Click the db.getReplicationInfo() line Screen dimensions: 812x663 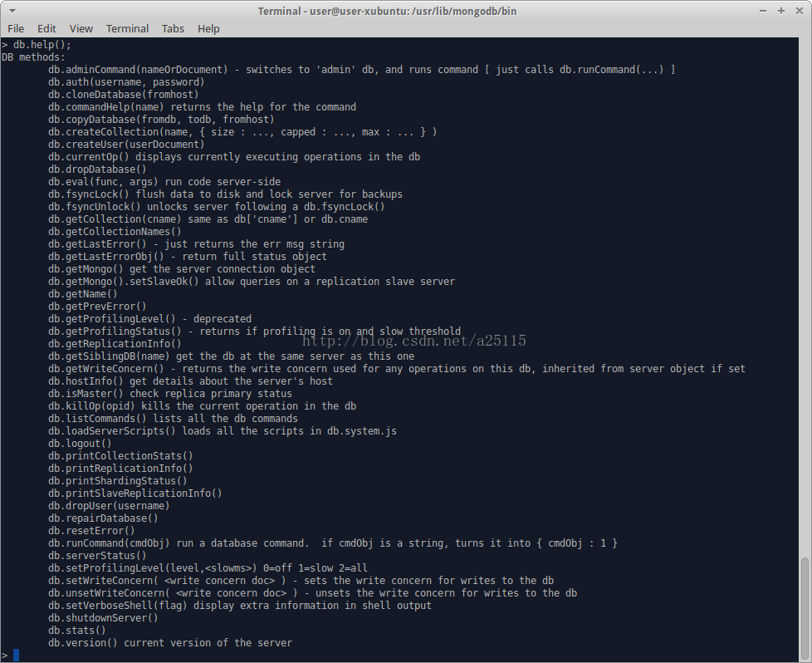(x=115, y=344)
